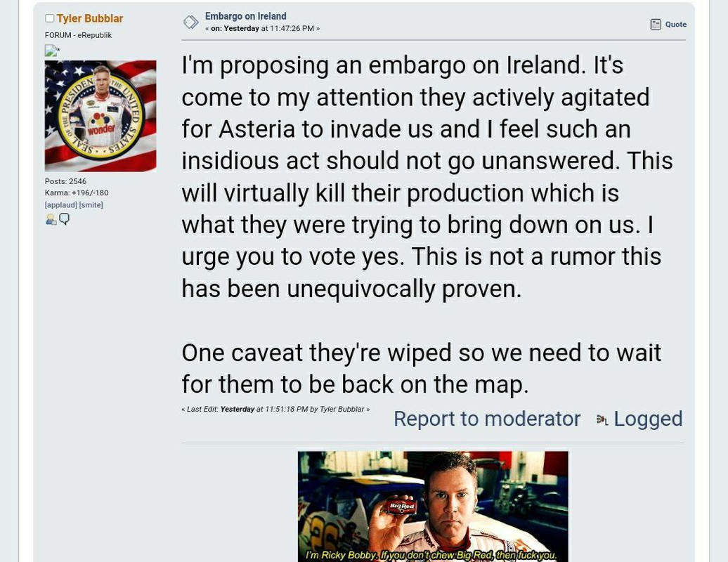Click the presidential seal avatar image
The image size is (728, 562).
click(100, 115)
